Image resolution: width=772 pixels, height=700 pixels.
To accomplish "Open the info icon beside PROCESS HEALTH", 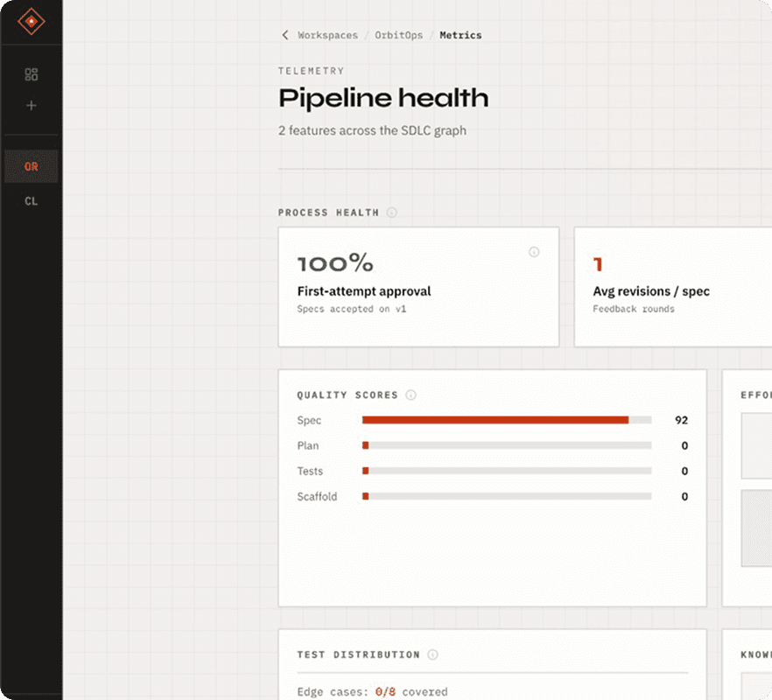I will coord(392,212).
